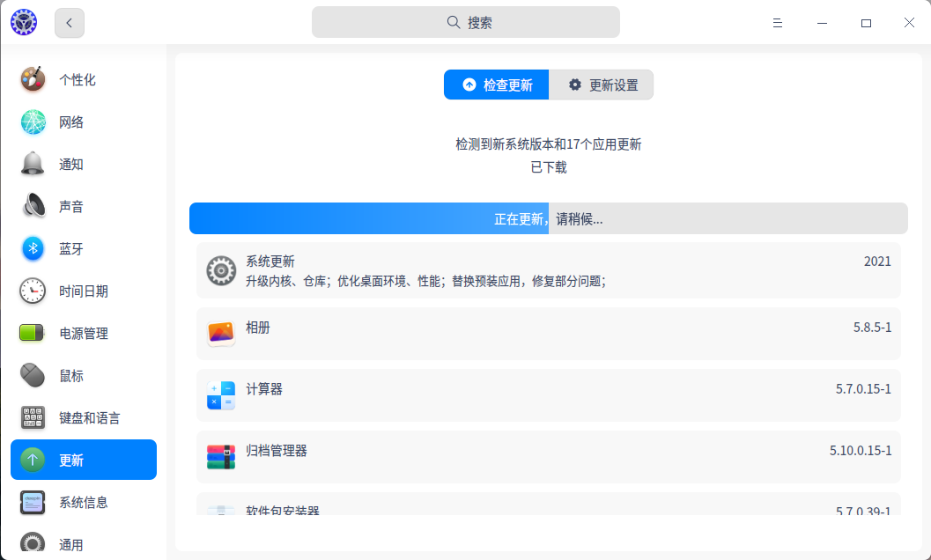Click the up-arrow icon on 检查更新 tab

(469, 85)
